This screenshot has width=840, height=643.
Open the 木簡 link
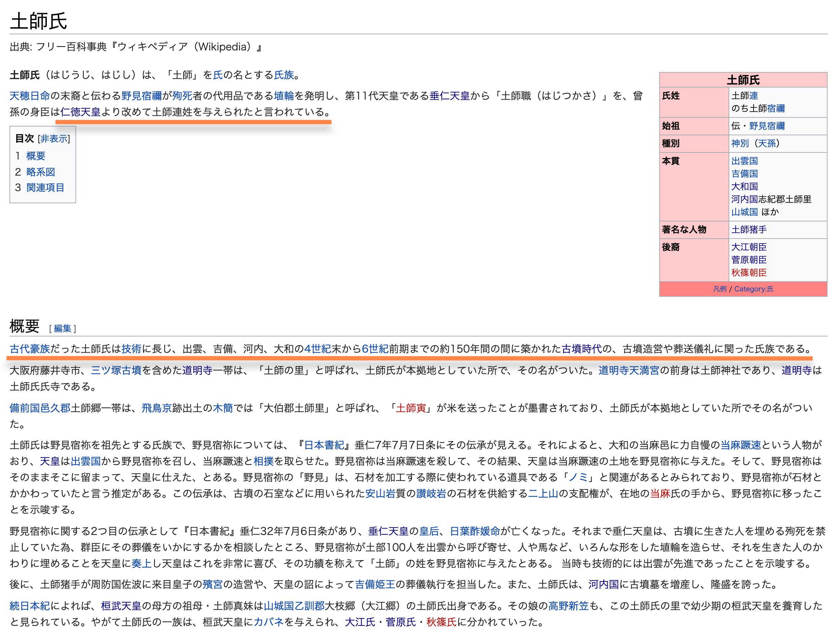(x=223, y=408)
